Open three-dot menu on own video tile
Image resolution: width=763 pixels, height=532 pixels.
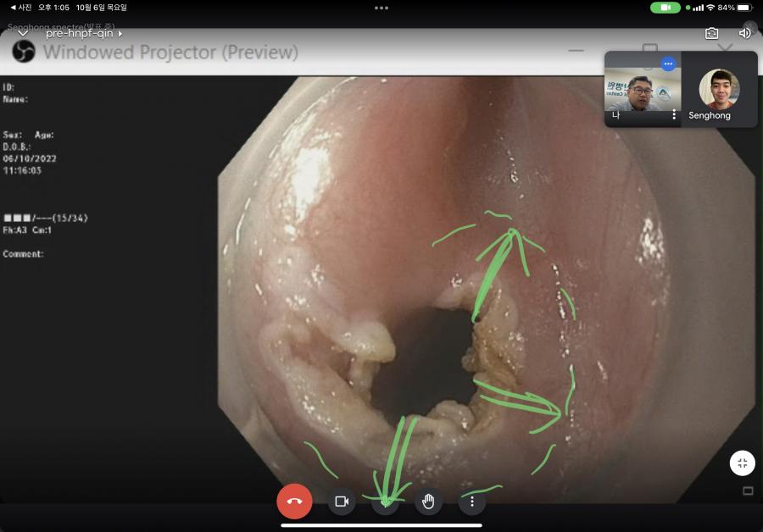[x=674, y=114]
